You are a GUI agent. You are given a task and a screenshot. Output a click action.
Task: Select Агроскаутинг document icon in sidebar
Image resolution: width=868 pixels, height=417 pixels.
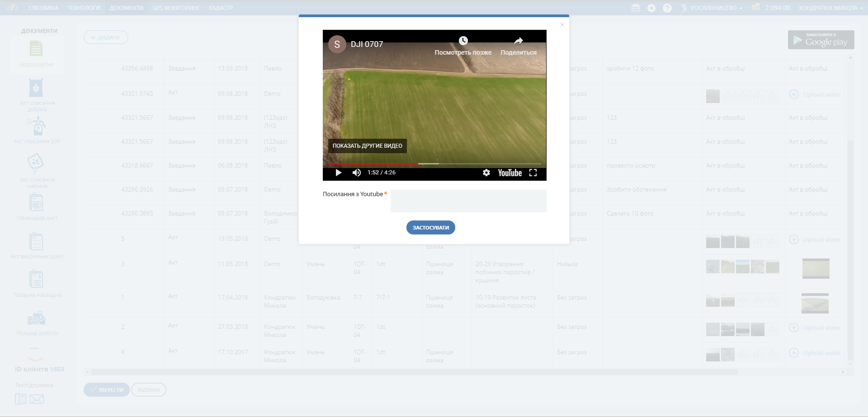click(x=36, y=49)
